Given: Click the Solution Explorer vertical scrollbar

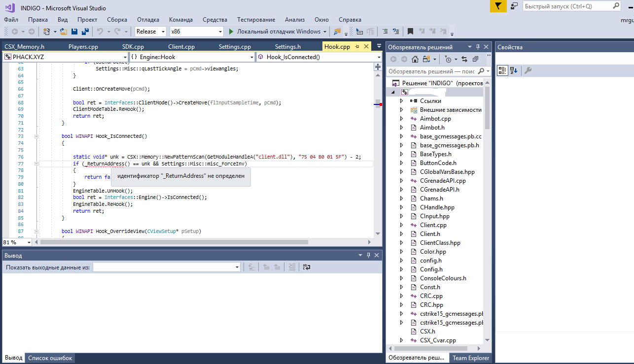Looking at the screenshot, I should tap(487, 212).
